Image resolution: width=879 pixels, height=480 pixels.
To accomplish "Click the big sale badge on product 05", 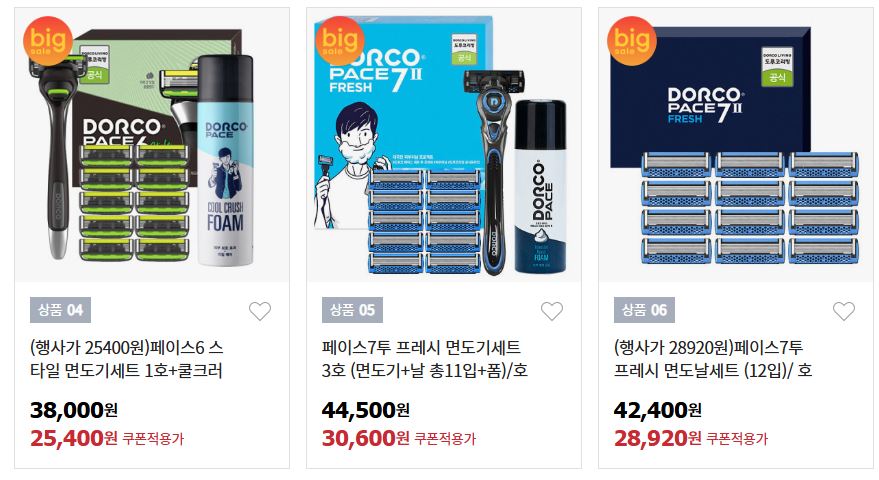I will [340, 41].
